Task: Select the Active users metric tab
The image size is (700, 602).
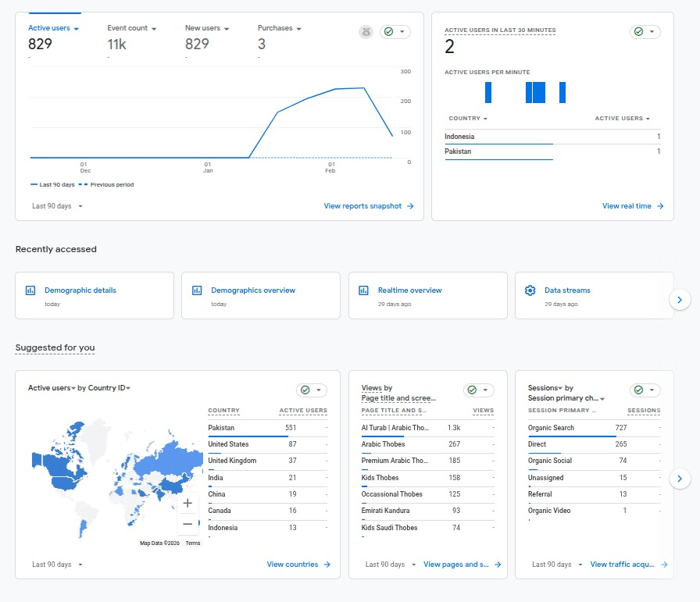Action: click(53, 28)
